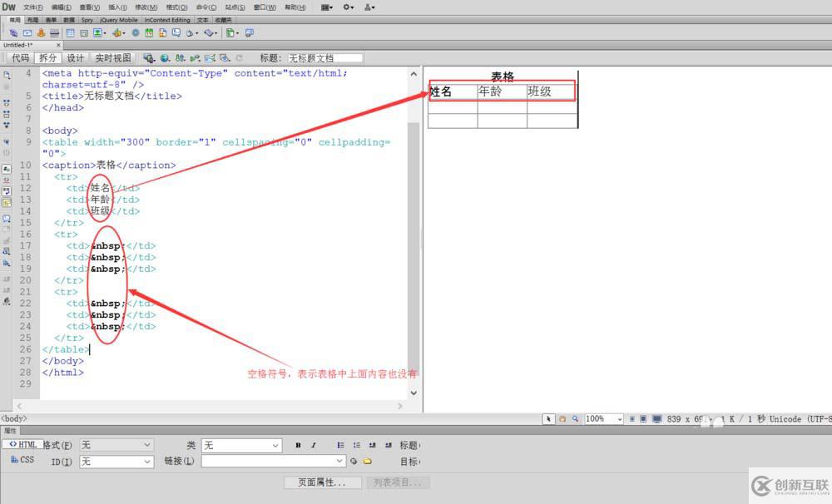Open the Images insert dropdown icon

point(99,33)
